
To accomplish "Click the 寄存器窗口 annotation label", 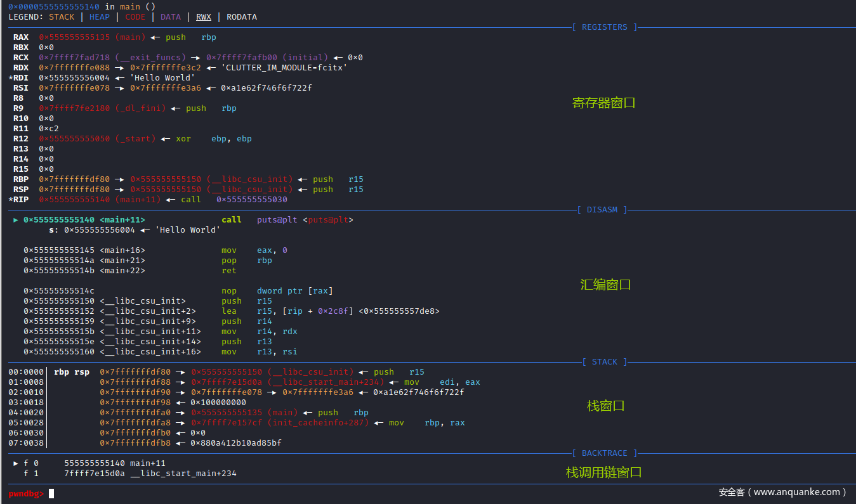I will 603,103.
